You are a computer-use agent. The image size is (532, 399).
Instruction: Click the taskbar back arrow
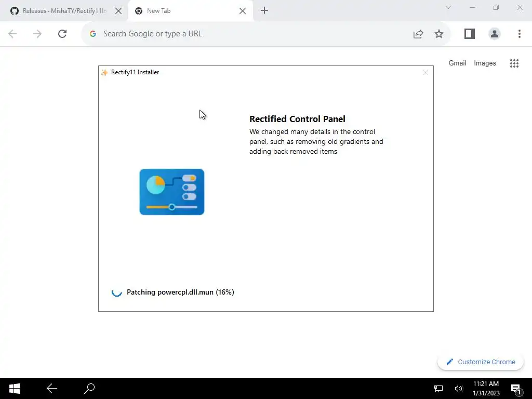coord(51,389)
